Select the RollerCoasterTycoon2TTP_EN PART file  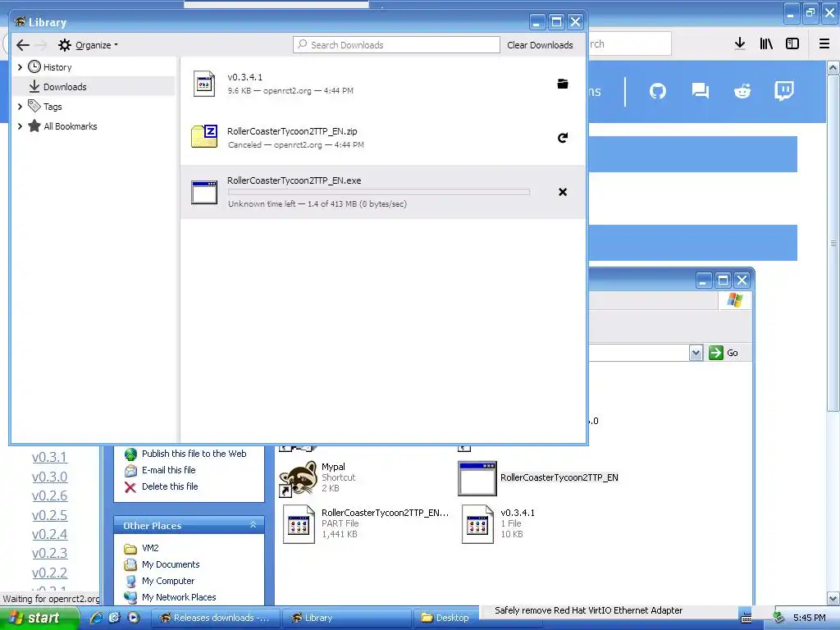tap(299, 524)
